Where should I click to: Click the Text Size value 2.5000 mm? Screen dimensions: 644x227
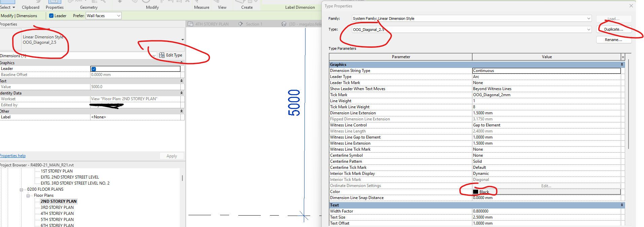(546, 217)
